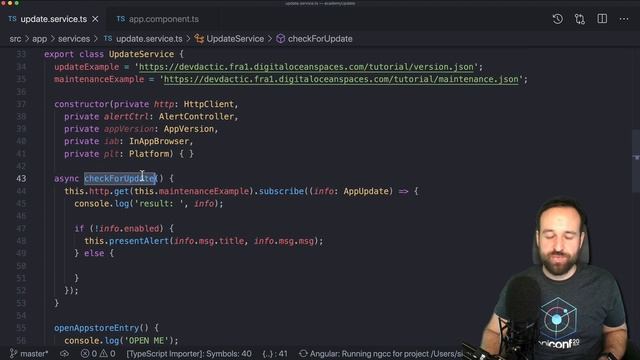Open the UpdateService class breadcrumb
640x360 pixels.
[235, 39]
